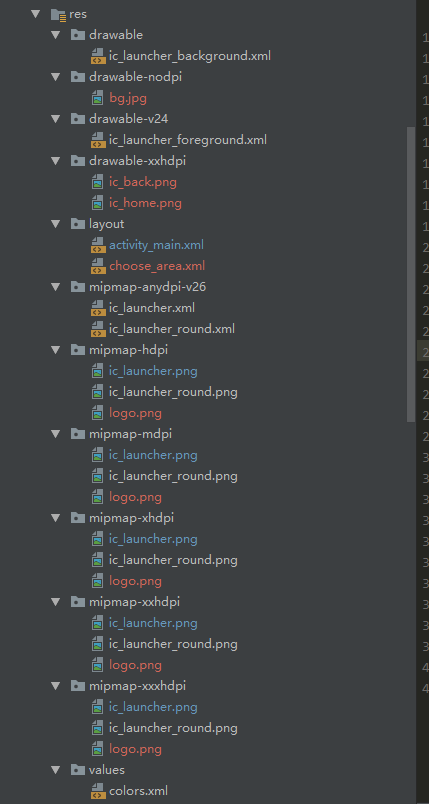The height and width of the screenshot is (804, 429).
Task: Select ic_launcher_round.png in mipmap-xxhdpi
Action: click(173, 644)
